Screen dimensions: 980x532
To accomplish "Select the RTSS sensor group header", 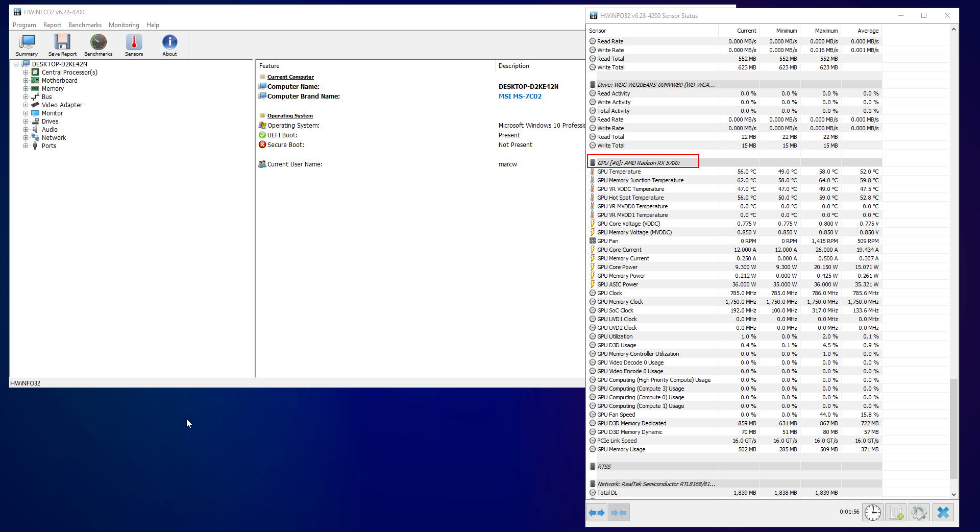I will 604,467.
